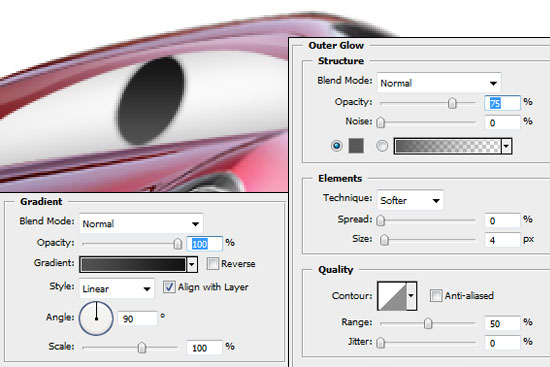Expand the Outer Glow gradient picker arrow
Viewport: 550px width, 367px height.
[507, 146]
